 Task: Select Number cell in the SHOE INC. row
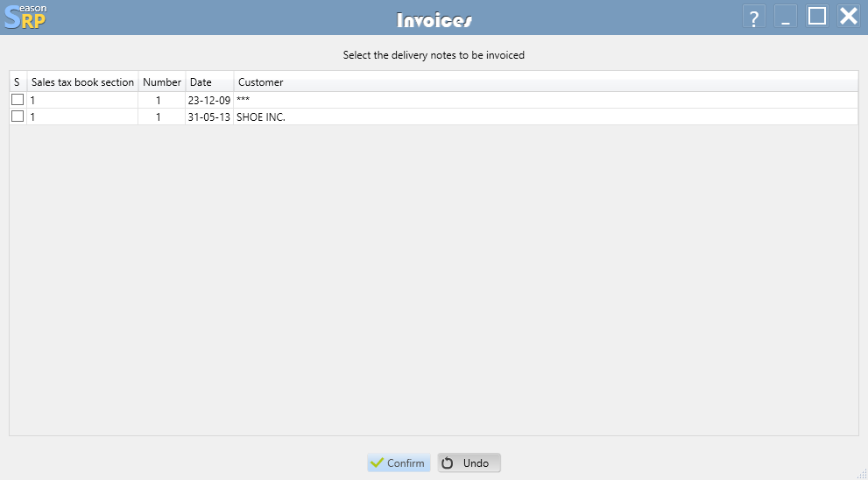162,116
